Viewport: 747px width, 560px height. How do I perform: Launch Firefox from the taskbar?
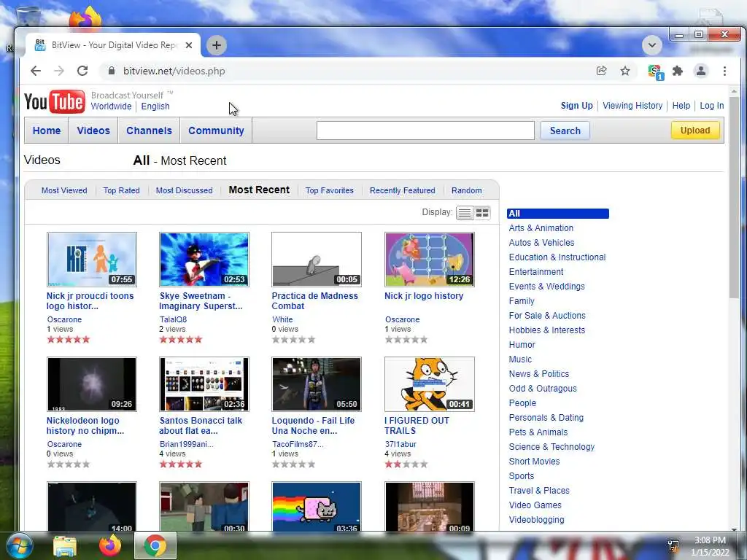pos(110,545)
